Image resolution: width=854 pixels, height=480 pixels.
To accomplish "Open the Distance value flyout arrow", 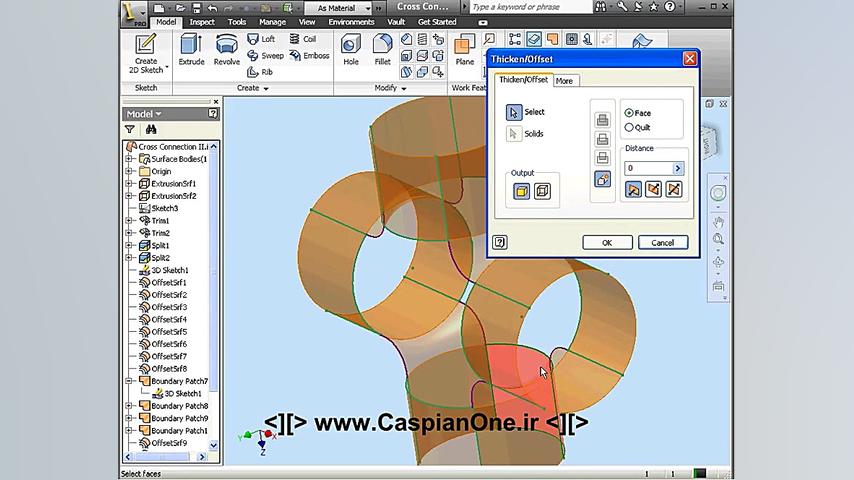I will [x=678, y=168].
